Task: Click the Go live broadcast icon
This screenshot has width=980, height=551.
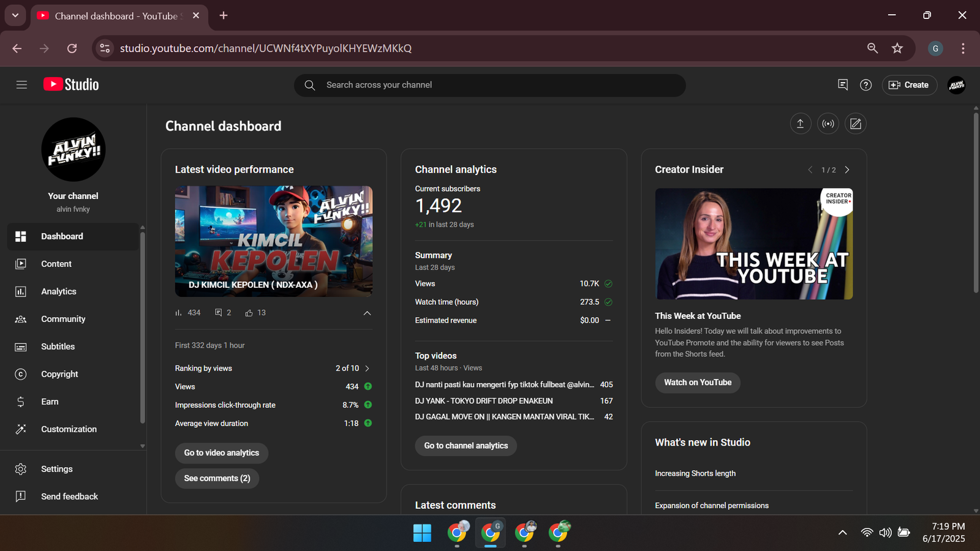Action: pos(828,124)
